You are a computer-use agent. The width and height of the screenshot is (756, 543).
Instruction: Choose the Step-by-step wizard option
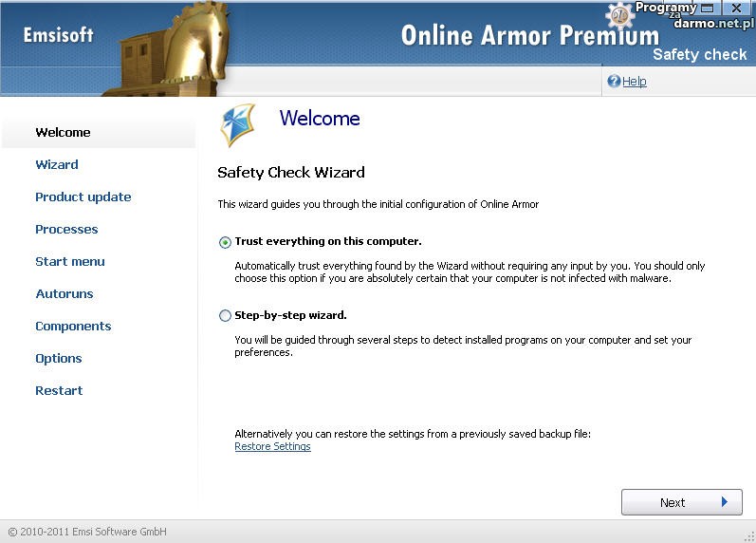[x=225, y=316]
